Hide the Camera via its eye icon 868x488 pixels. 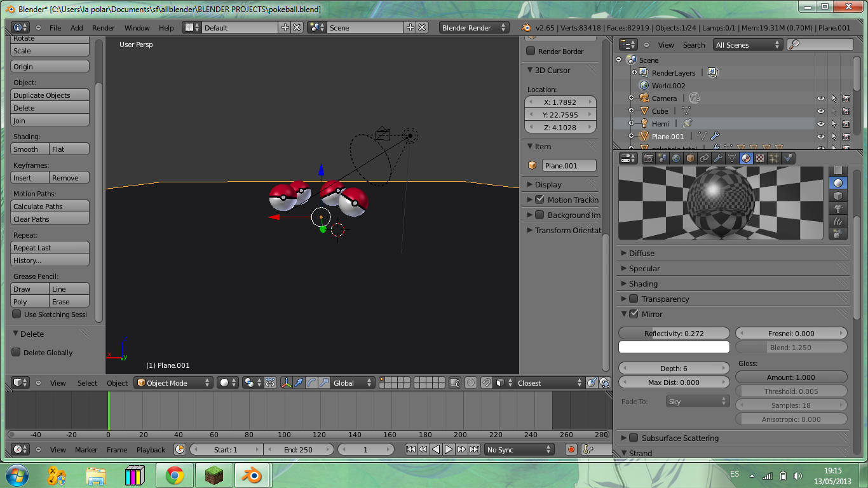point(820,98)
